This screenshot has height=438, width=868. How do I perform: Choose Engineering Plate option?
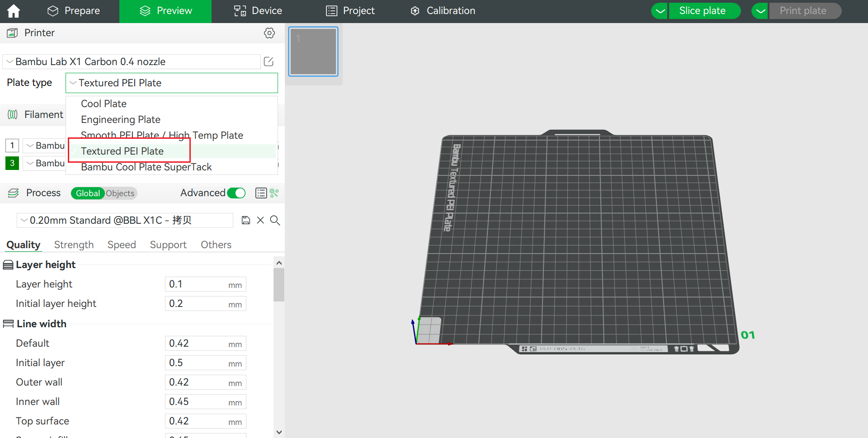pos(172,119)
